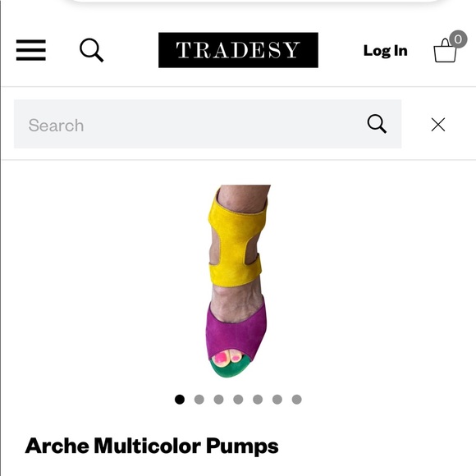
Task: Submit search with the search bar magnifier
Action: click(377, 124)
